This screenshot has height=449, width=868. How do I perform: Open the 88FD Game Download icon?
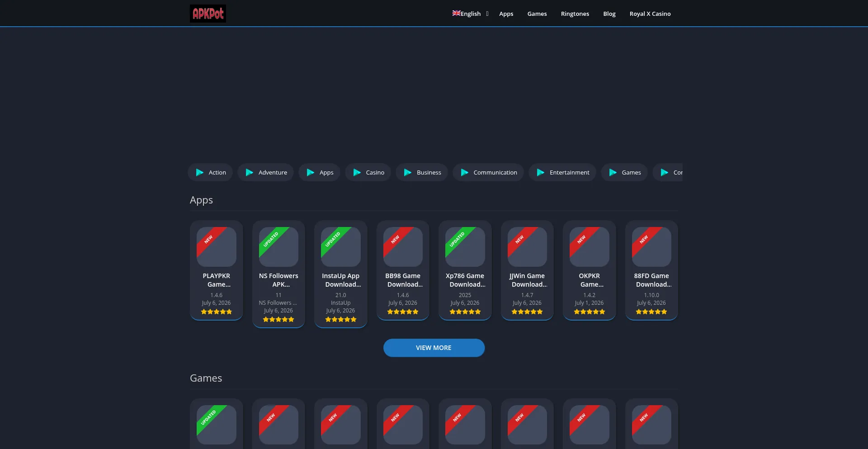(x=651, y=247)
